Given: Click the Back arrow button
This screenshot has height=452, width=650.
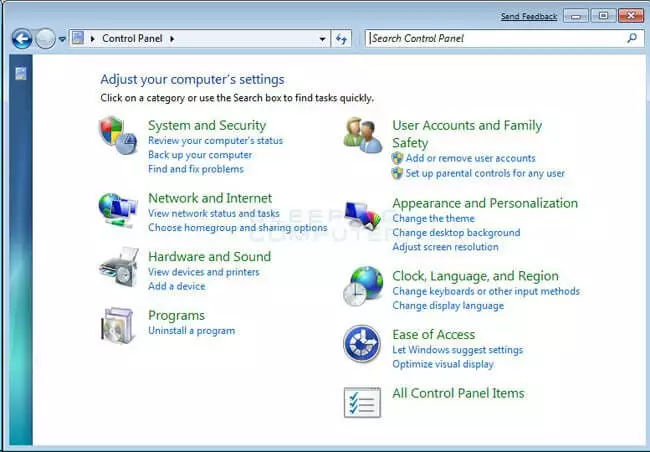Looking at the screenshot, I should pyautogui.click(x=22, y=39).
